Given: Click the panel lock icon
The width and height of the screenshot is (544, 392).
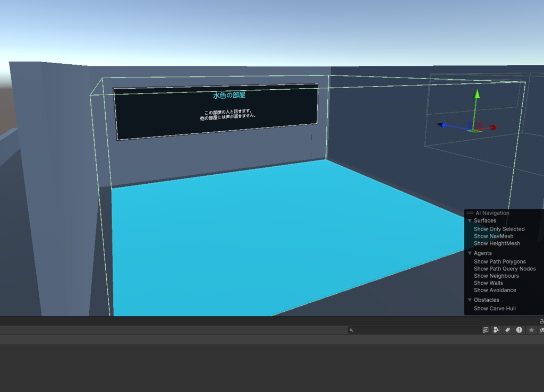Looking at the screenshot, I should 541,321.
